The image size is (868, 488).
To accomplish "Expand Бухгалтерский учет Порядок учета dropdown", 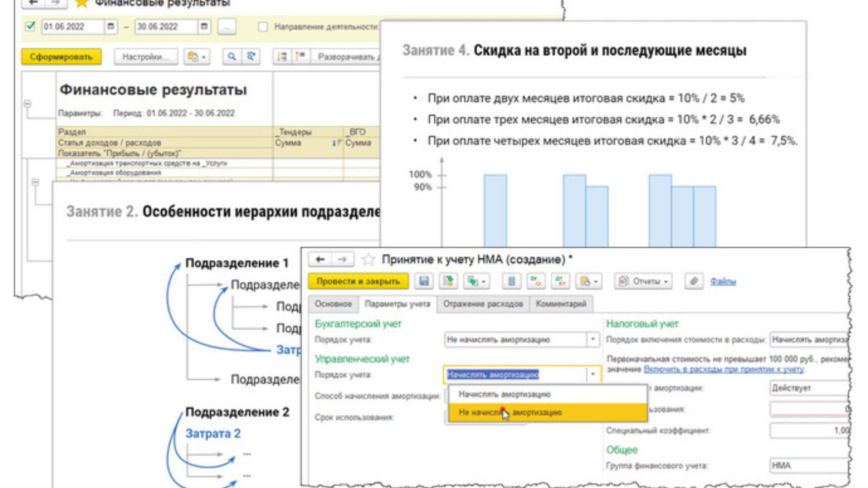I will tap(592, 339).
